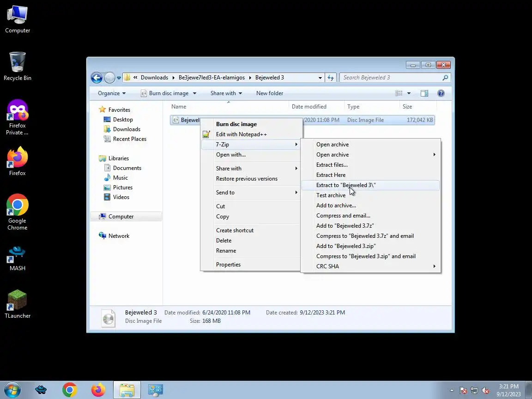Open Firefox from the taskbar
Screen dimensions: 532x399
[98, 390]
